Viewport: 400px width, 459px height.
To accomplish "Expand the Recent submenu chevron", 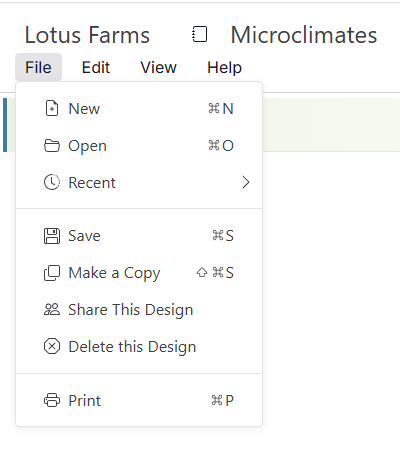I will 246,182.
